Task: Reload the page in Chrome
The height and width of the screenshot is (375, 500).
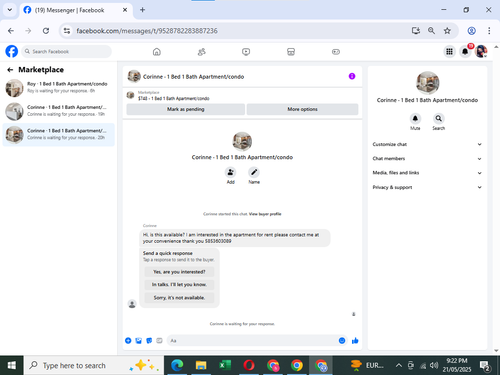Action: click(46, 31)
